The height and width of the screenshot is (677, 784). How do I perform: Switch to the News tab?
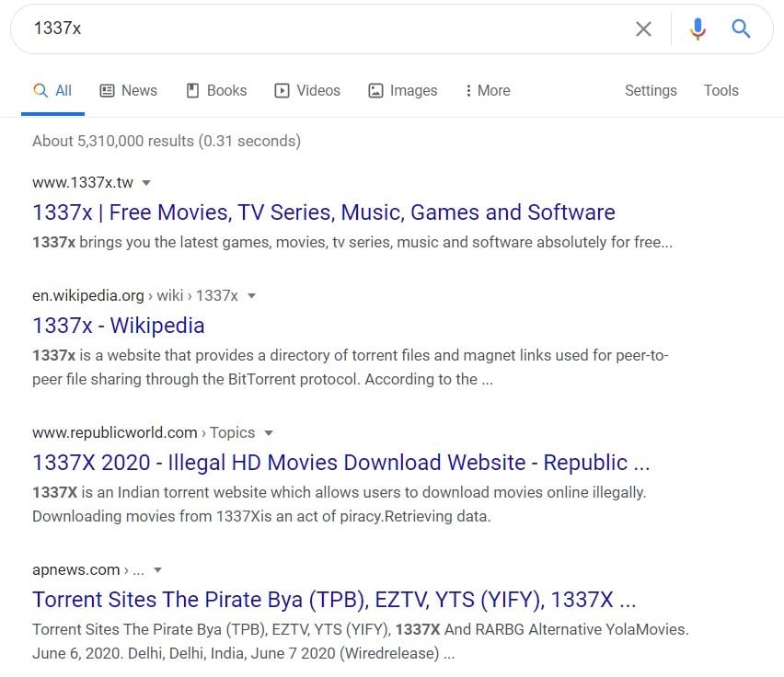(129, 91)
